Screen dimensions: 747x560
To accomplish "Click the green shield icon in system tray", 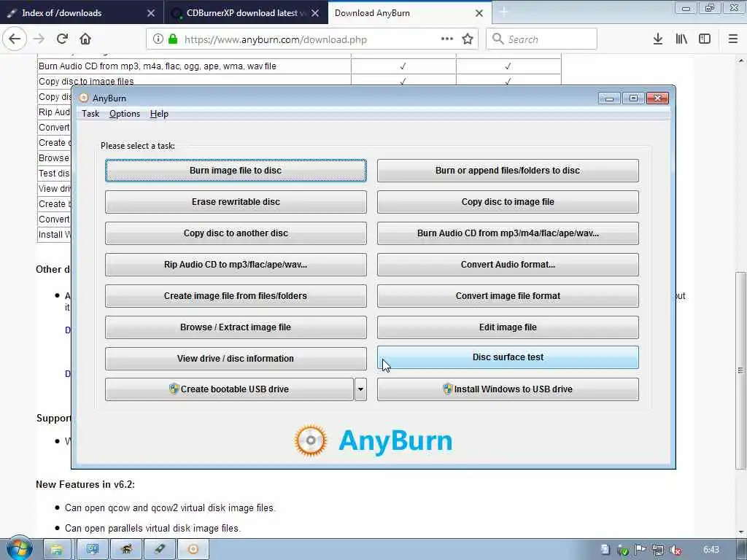I will 623,551.
